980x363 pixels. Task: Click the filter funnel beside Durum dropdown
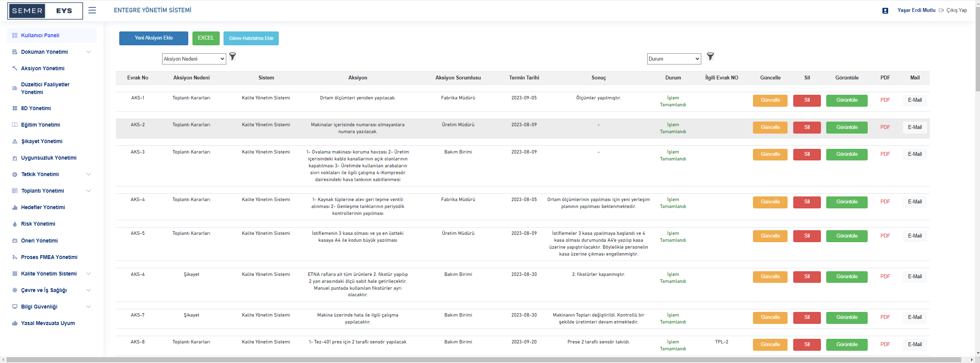click(x=710, y=57)
